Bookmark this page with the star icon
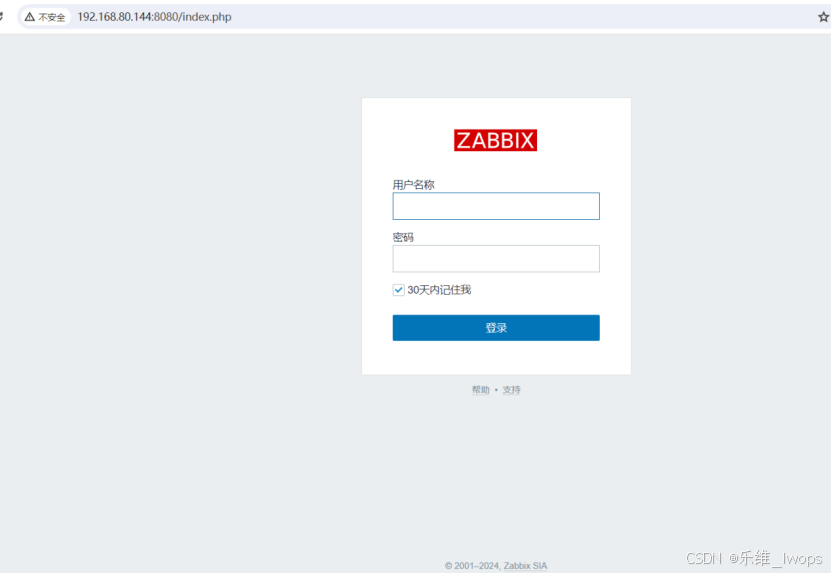The height and width of the screenshot is (574, 831). point(823,17)
